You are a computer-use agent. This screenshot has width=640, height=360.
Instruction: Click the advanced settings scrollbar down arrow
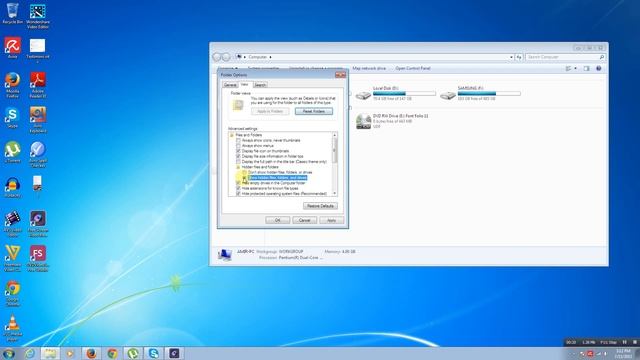[x=335, y=193]
